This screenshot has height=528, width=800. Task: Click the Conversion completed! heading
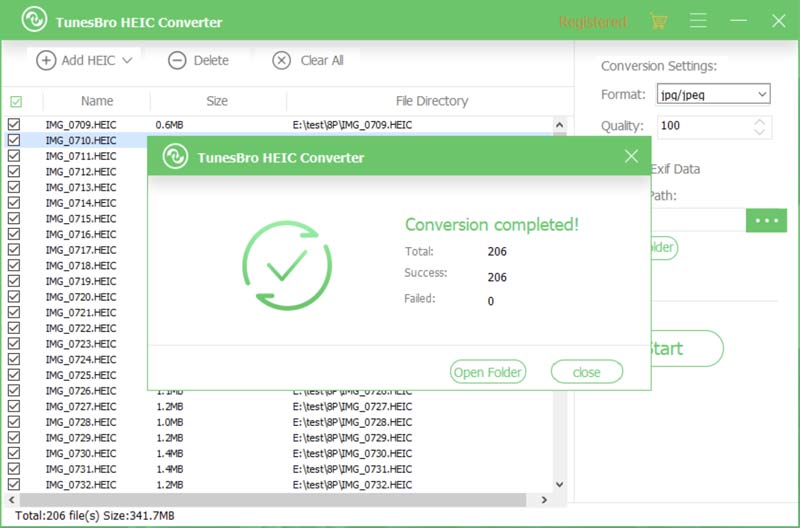tap(492, 224)
